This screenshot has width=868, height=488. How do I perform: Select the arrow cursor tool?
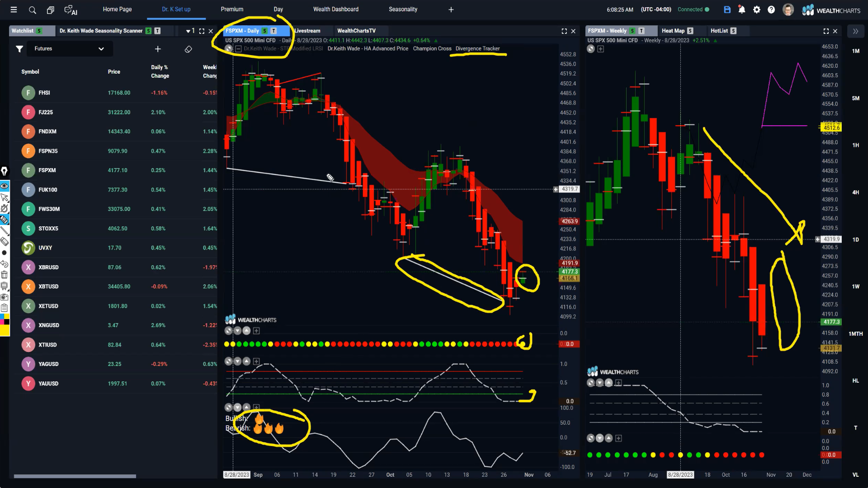[5, 197]
